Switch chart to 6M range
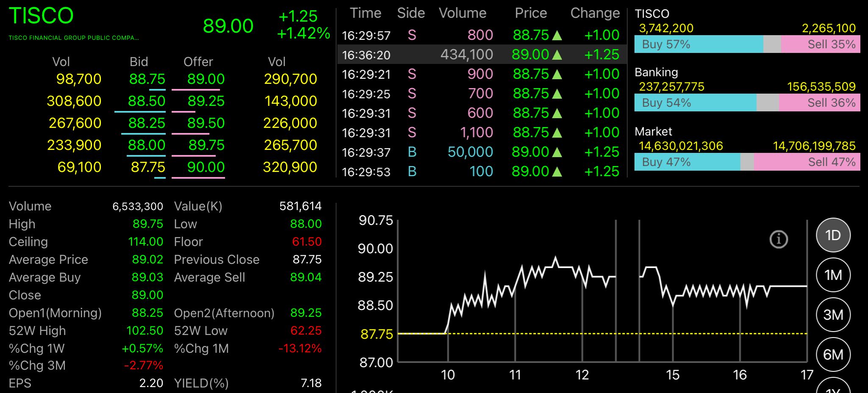Image resolution: width=868 pixels, height=393 pixels. click(833, 354)
